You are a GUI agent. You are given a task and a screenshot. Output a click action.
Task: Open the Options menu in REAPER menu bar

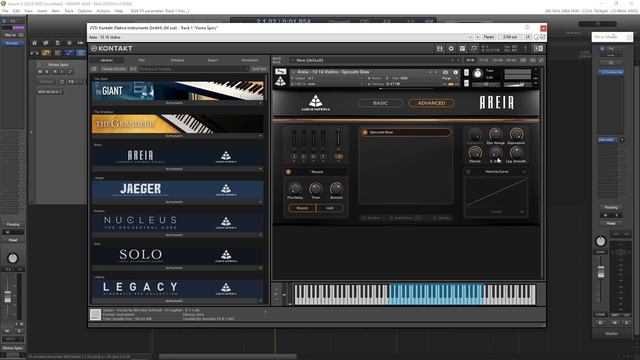[x=84, y=11]
